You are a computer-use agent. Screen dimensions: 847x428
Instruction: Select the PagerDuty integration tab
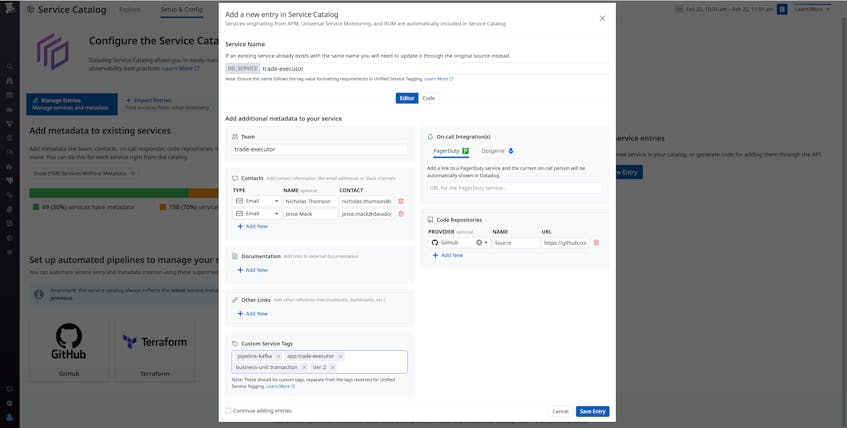coord(451,151)
